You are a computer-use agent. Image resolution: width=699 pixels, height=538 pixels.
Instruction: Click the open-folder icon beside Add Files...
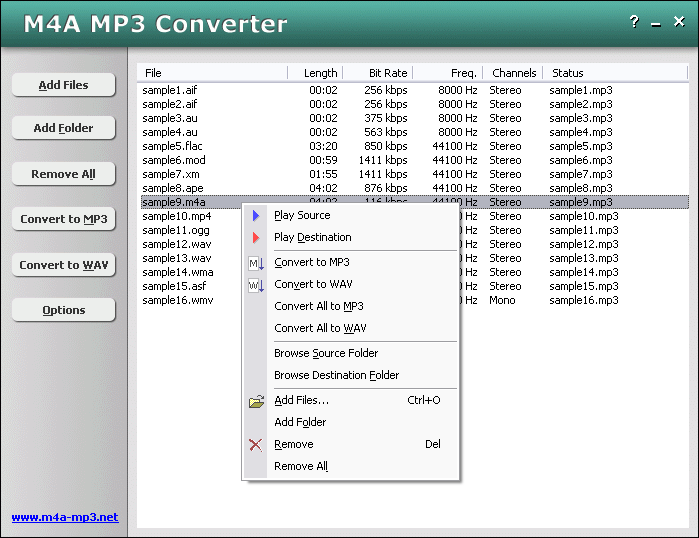point(256,401)
